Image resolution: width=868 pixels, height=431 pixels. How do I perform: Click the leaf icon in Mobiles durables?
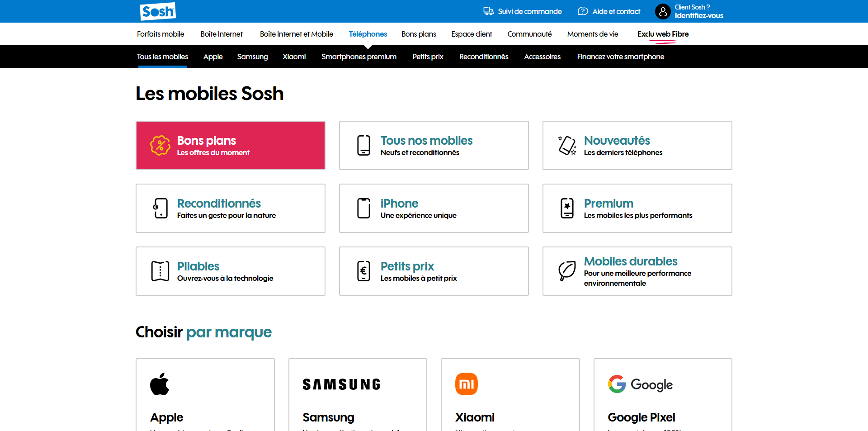[x=567, y=271]
